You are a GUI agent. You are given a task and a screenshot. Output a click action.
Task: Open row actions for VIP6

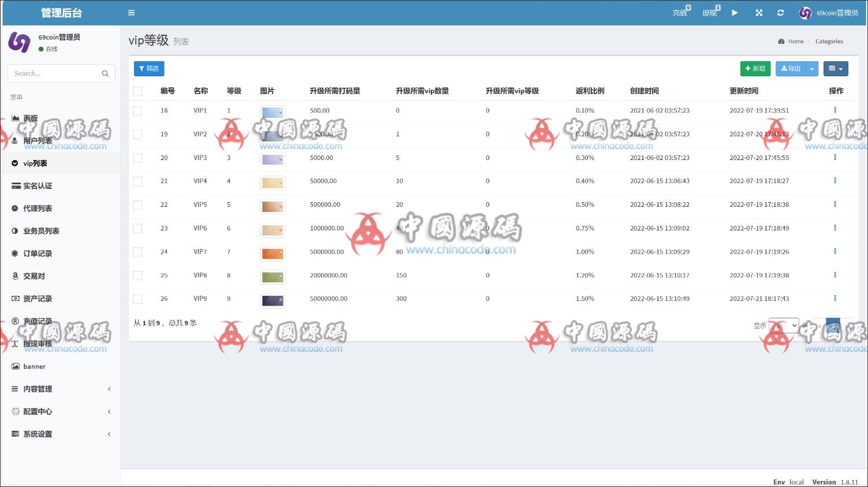[x=835, y=228]
